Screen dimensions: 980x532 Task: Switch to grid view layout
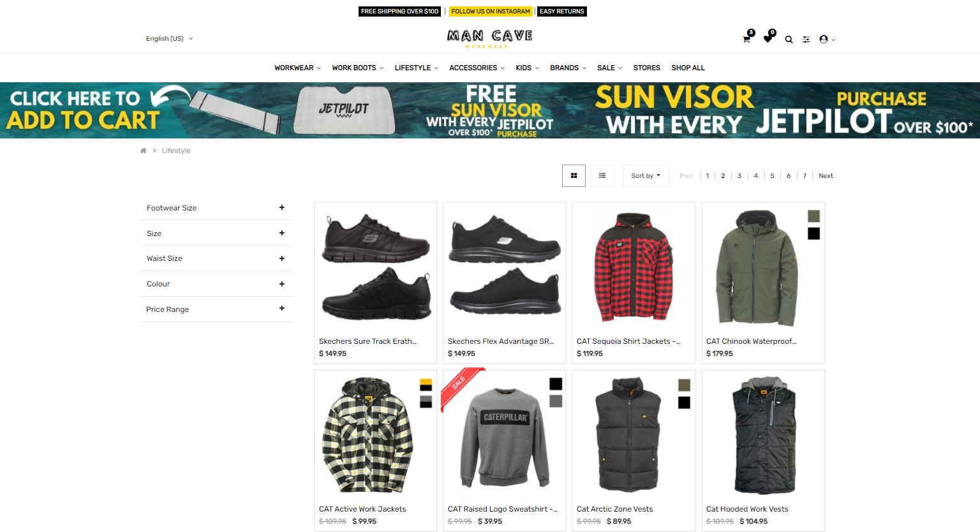pos(574,175)
